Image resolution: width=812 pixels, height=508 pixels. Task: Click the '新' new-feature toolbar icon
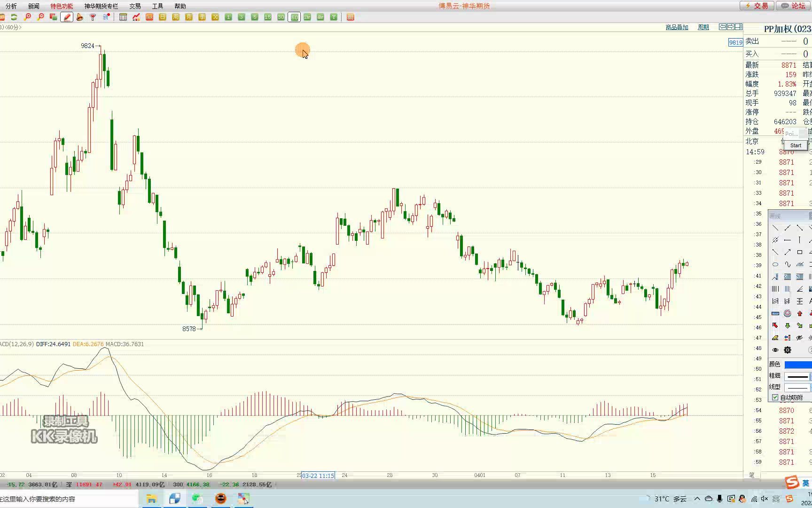[x=106, y=17]
